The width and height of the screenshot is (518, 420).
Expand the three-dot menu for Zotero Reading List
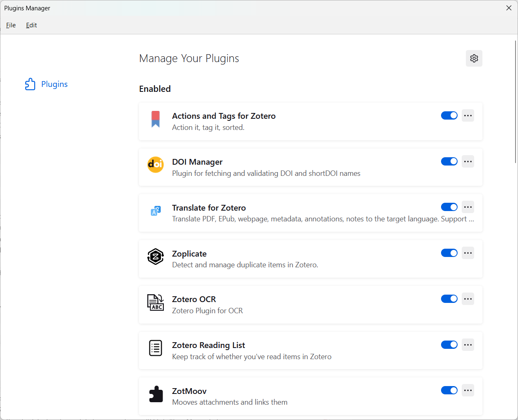pos(468,345)
